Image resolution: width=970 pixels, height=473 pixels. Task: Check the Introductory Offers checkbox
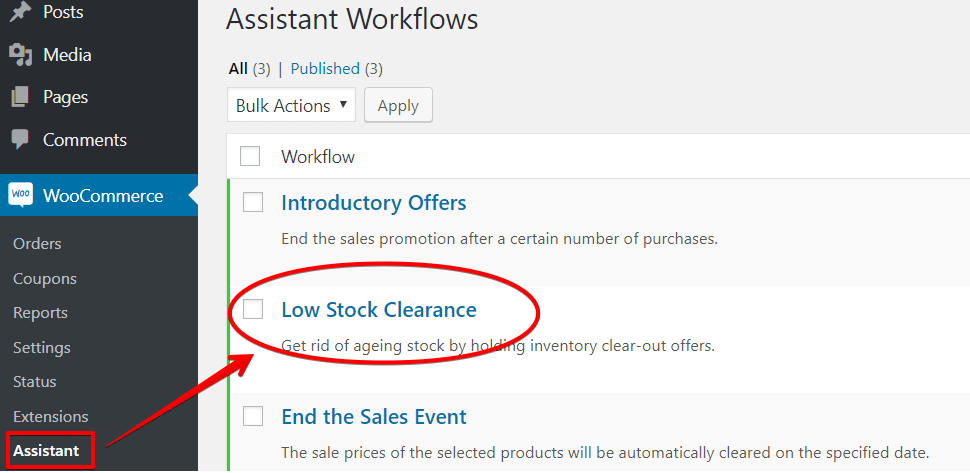(252, 202)
